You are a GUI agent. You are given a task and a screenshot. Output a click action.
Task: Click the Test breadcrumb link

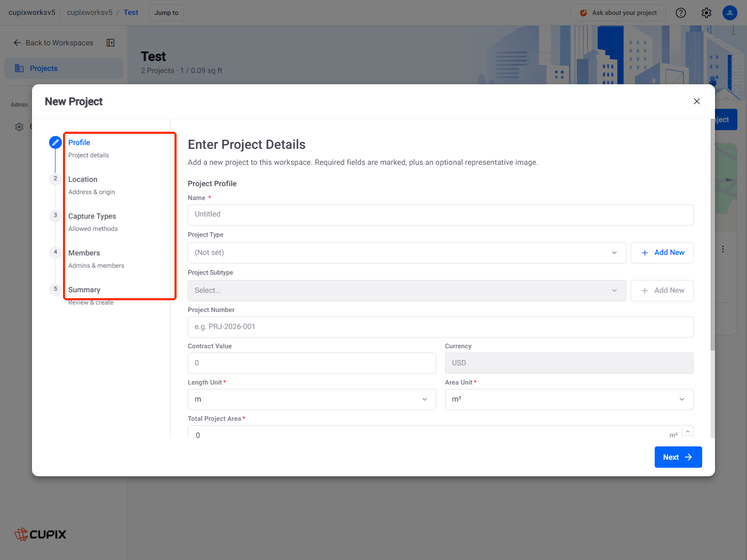click(x=131, y=12)
